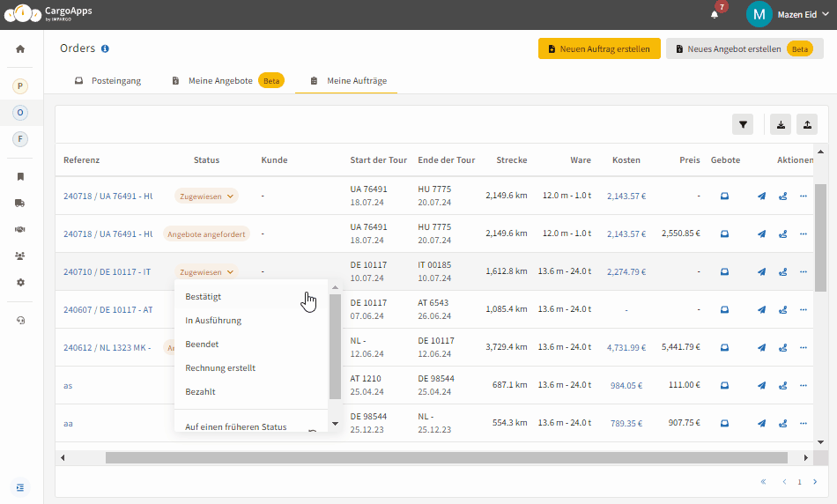Select Rechnung erstellt status option

[x=251, y=367]
